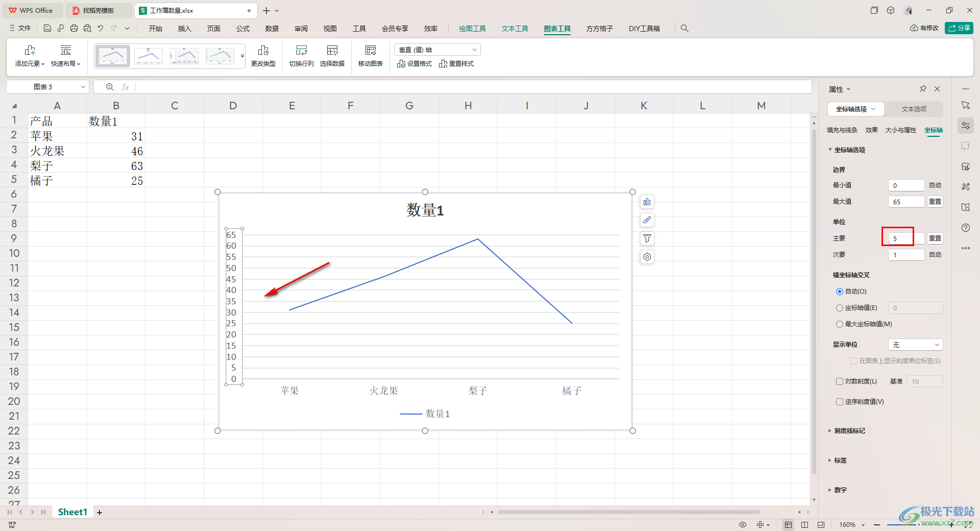Click the undo arrow
The width and height of the screenshot is (980, 531).
(101, 29)
